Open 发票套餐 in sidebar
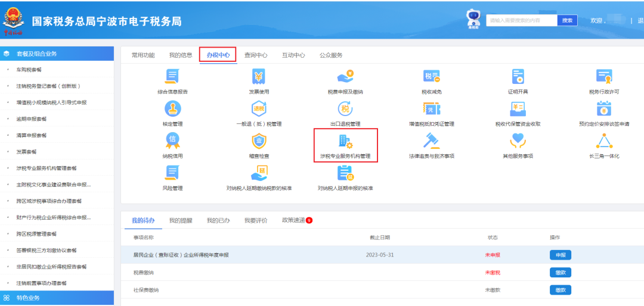The height and width of the screenshot is (306, 644). pyautogui.click(x=26, y=152)
